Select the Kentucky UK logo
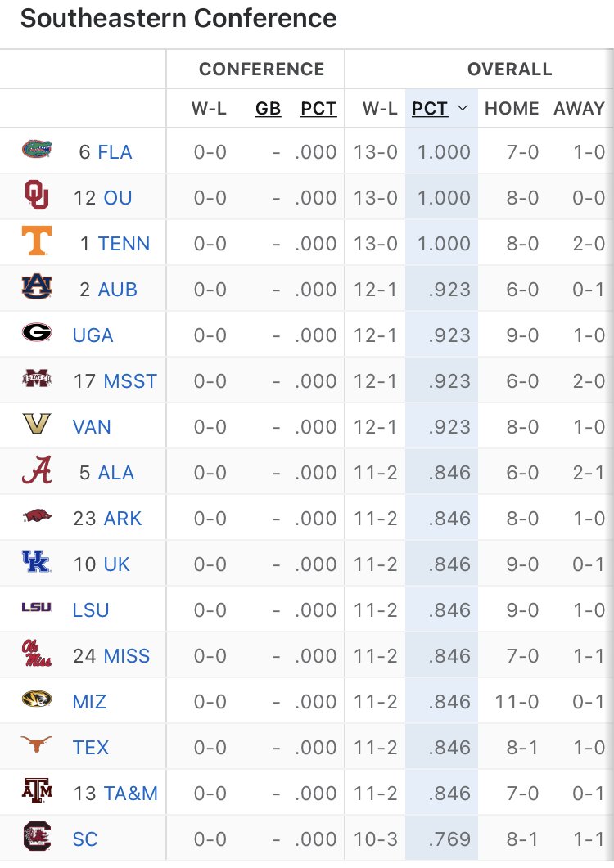Image resolution: width=614 pixels, height=868 pixels. (37, 560)
